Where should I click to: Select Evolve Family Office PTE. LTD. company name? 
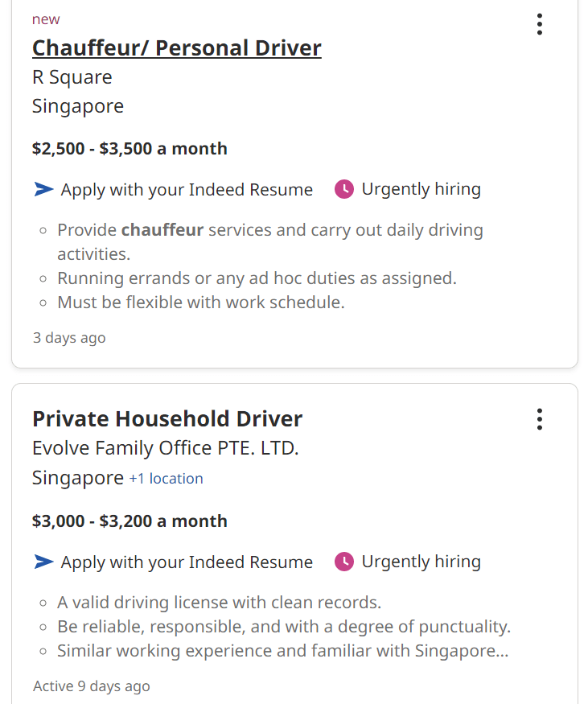(166, 448)
